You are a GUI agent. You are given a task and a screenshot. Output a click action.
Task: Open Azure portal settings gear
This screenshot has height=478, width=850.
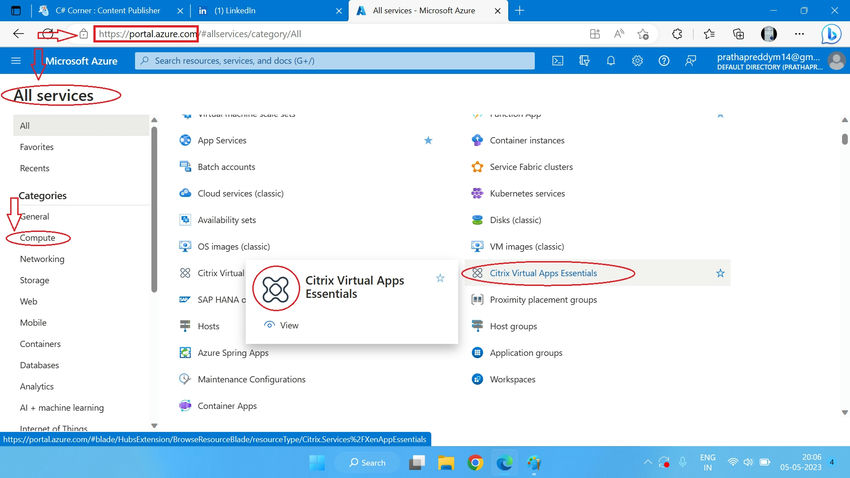coord(637,61)
